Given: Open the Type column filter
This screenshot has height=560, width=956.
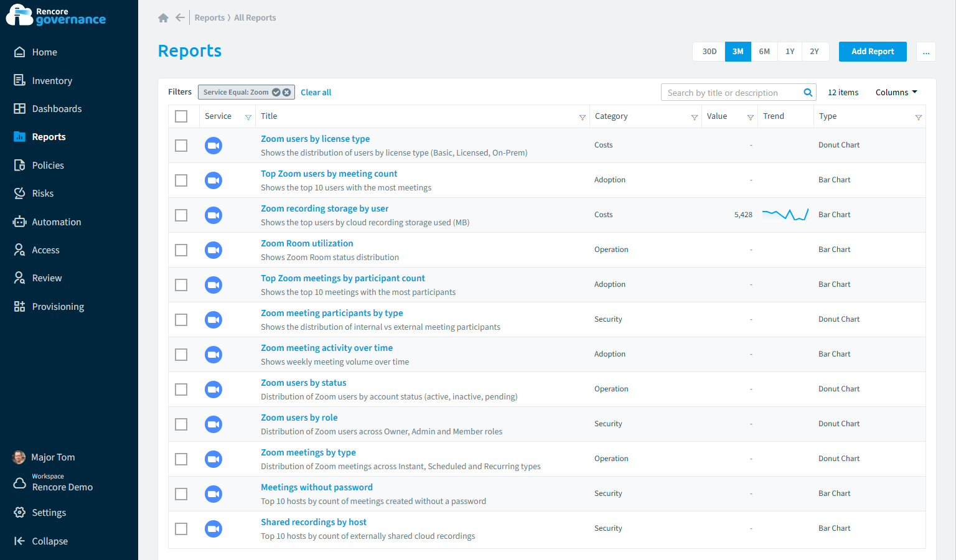Looking at the screenshot, I should (919, 118).
